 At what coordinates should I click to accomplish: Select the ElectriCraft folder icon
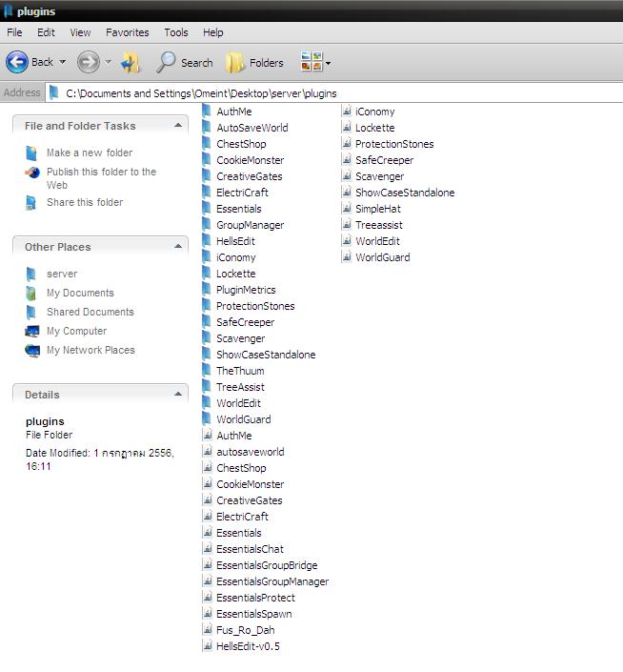[207, 193]
